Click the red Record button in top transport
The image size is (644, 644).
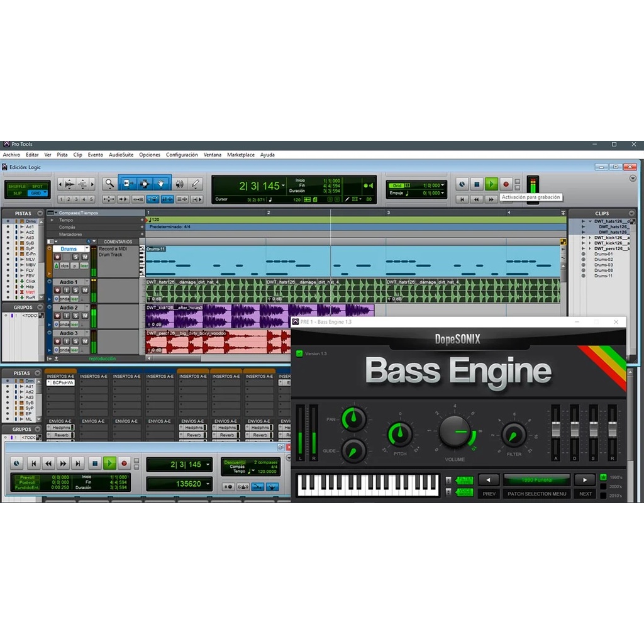(506, 184)
